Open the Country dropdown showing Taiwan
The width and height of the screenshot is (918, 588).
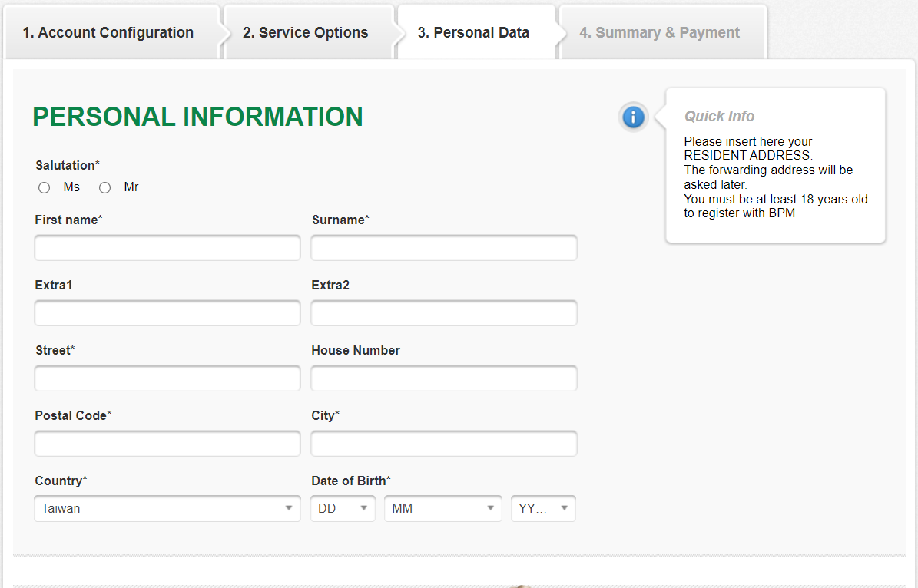(x=167, y=508)
